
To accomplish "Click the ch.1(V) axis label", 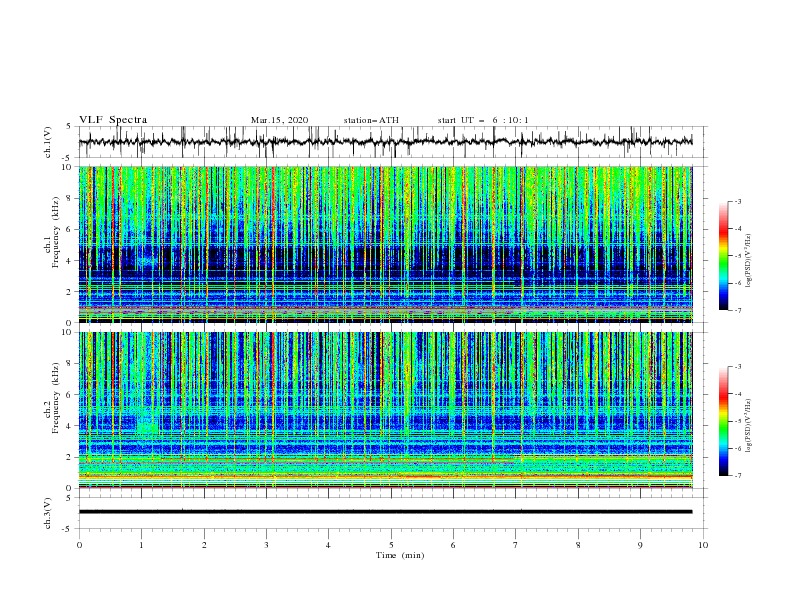I will (x=48, y=142).
